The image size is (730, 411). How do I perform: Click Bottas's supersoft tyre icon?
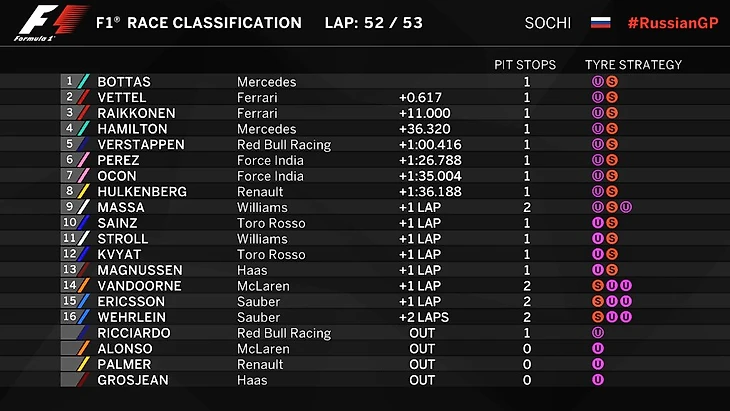click(612, 81)
